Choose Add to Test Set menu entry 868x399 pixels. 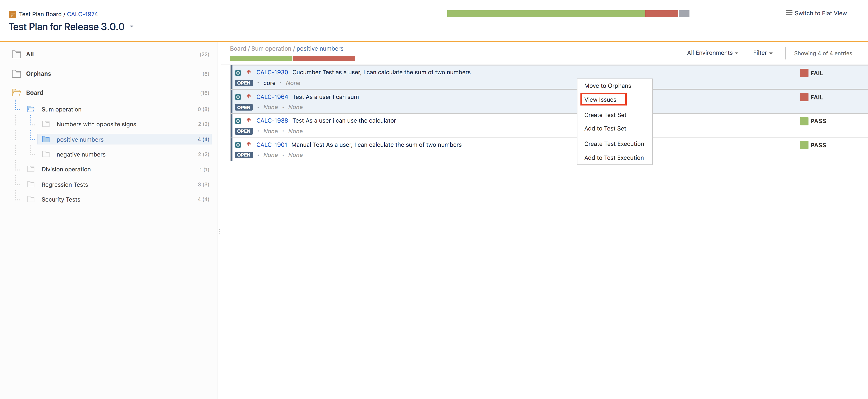click(x=605, y=129)
